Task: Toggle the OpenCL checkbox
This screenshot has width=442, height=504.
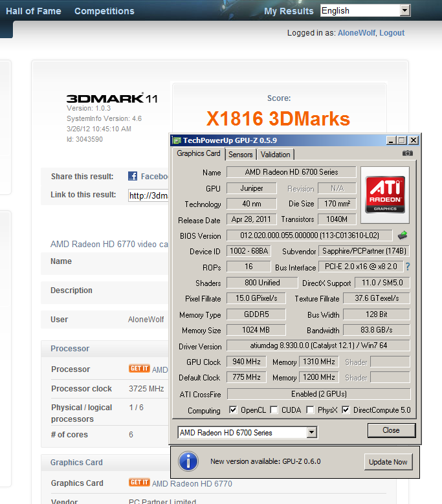Action: [x=233, y=410]
